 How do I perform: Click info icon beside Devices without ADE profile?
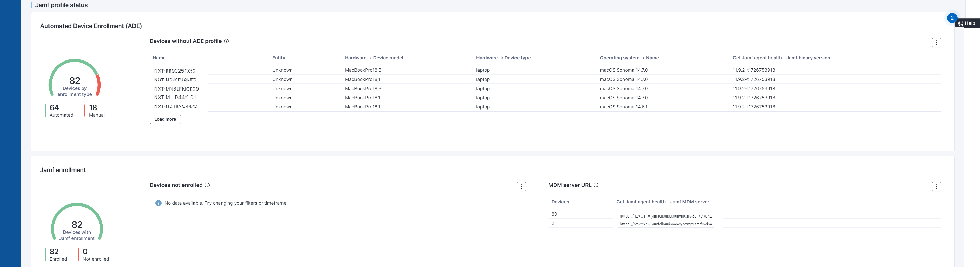(226, 41)
